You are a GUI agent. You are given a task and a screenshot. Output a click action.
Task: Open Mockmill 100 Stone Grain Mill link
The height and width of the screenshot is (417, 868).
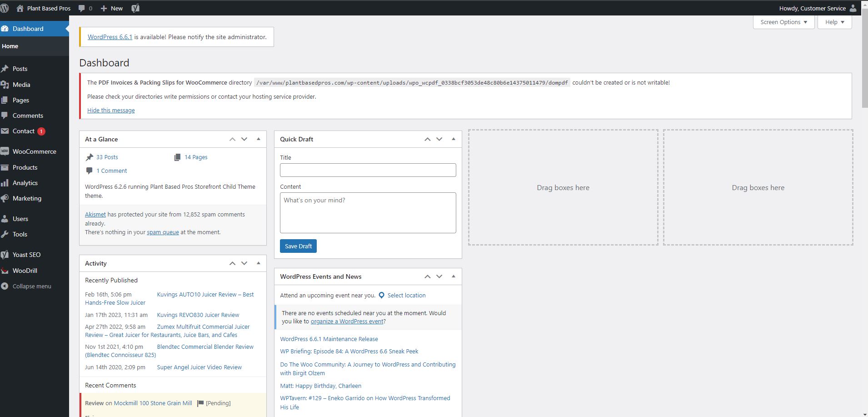(x=153, y=403)
